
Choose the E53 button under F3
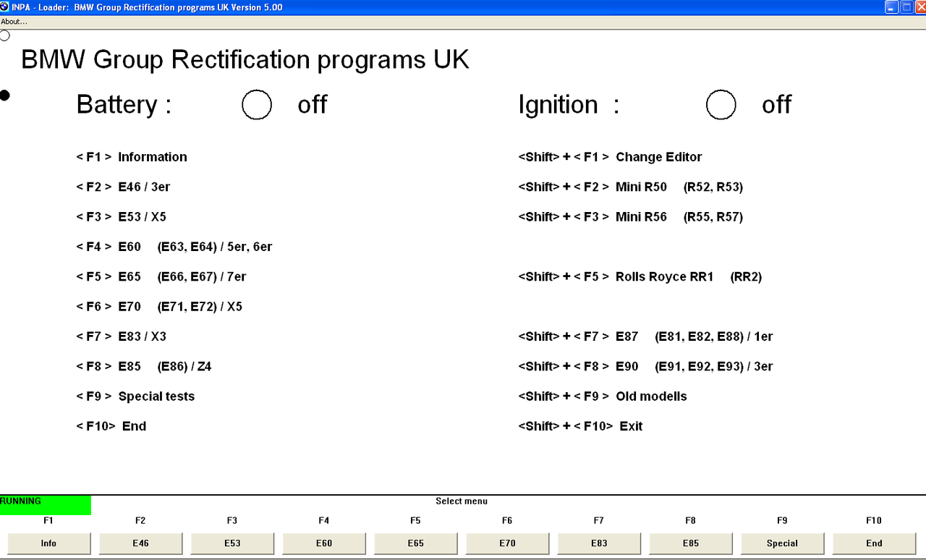(232, 543)
